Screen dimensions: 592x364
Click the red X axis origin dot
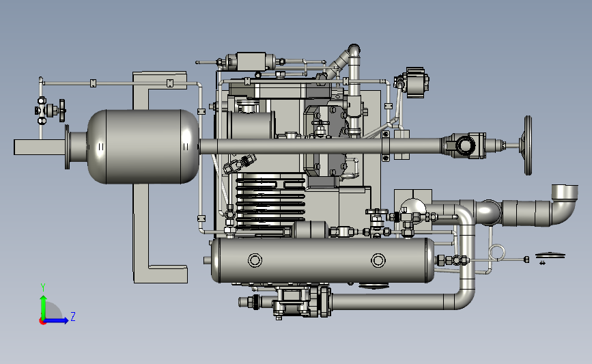[x=42, y=322]
